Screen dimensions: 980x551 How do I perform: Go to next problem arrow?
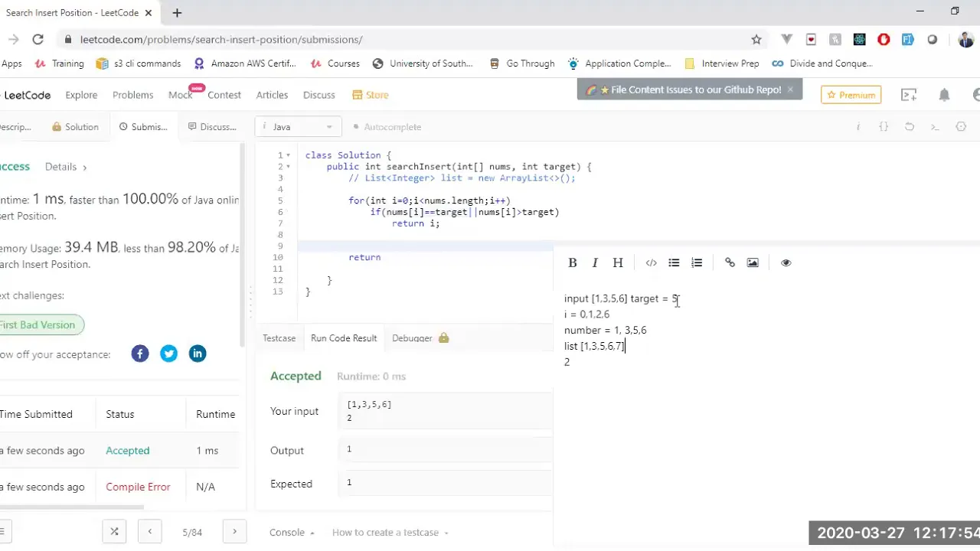point(234,532)
